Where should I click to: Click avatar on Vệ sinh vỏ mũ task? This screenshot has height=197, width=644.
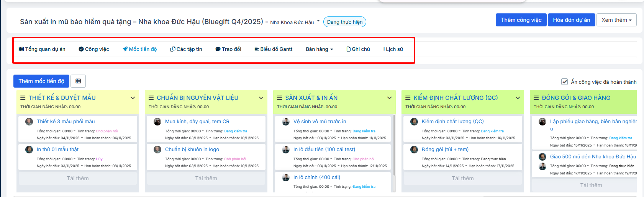tap(286, 122)
